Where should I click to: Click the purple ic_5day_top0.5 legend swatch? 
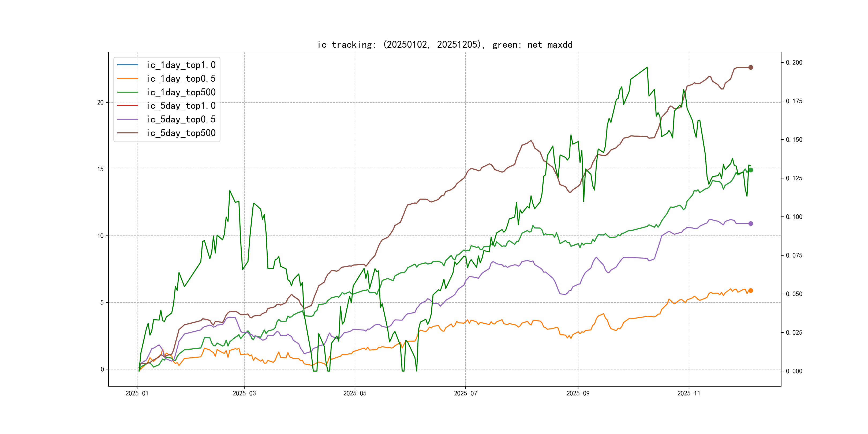(127, 119)
